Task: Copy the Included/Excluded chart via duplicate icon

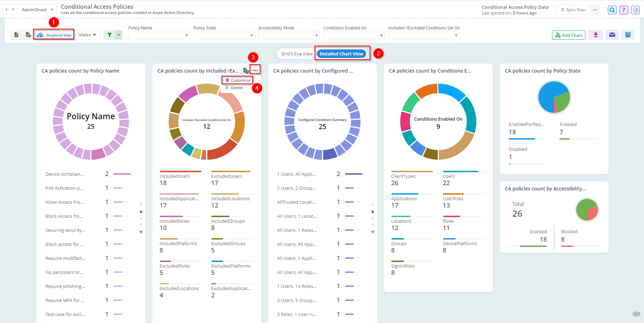Action: (246, 70)
